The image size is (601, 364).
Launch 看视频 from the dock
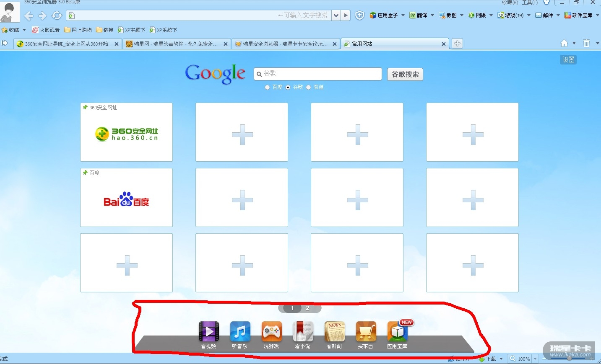[208, 335]
